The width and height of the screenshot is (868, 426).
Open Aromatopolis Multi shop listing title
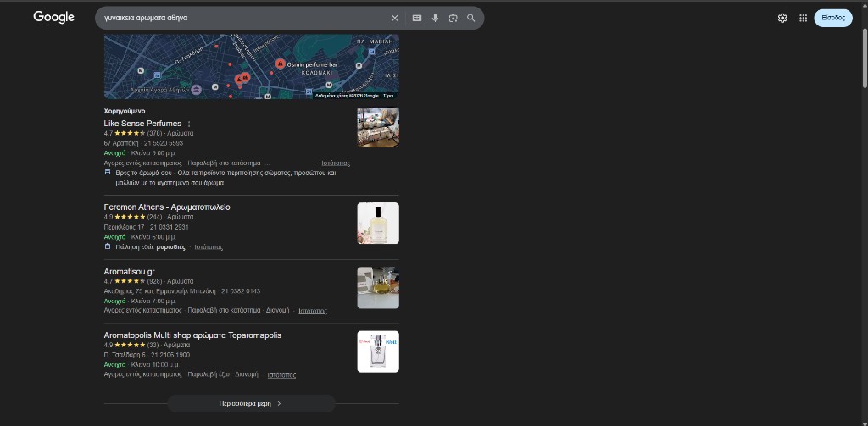[x=192, y=335]
